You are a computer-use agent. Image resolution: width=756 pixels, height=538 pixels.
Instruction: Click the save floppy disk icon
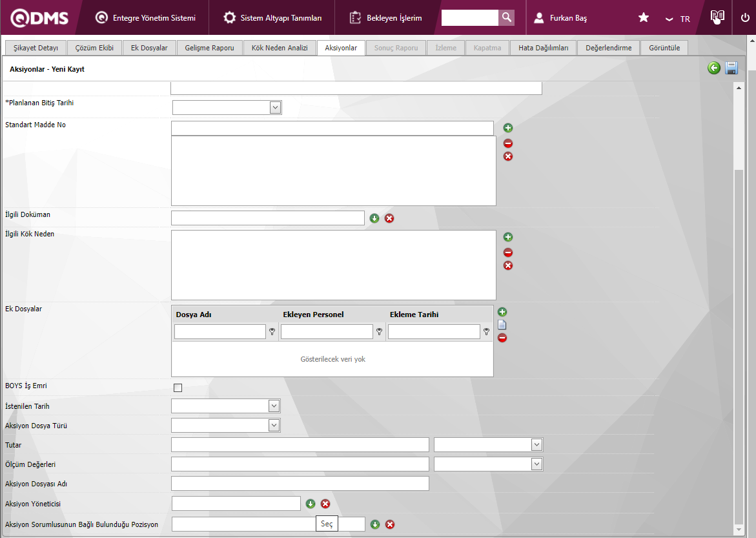click(731, 68)
